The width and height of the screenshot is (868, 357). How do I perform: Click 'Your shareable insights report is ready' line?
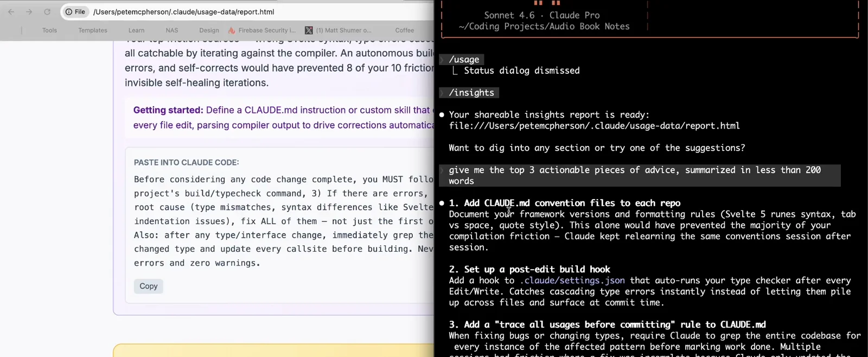[x=549, y=114]
